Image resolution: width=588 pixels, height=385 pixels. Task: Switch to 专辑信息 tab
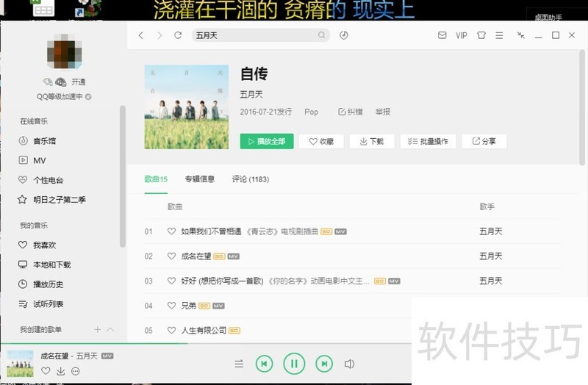click(200, 179)
